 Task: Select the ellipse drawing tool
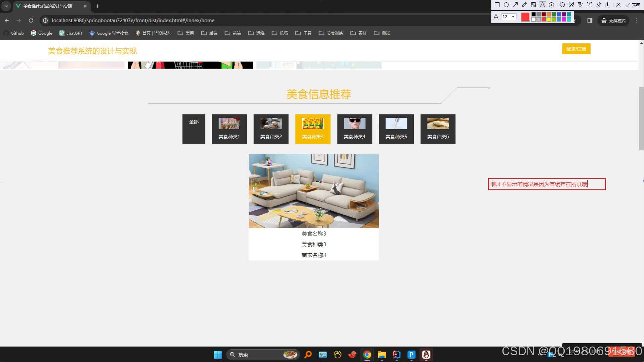[x=506, y=5]
